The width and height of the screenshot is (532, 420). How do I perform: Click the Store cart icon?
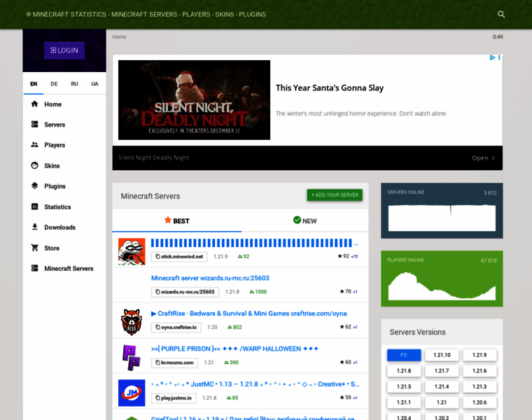pyautogui.click(x=34, y=248)
